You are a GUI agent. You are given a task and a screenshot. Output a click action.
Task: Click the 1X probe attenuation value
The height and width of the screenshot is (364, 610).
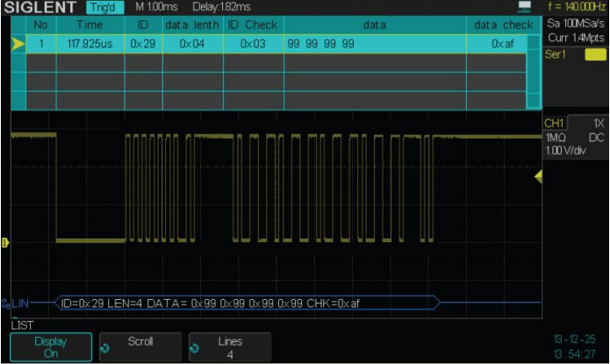(599, 124)
